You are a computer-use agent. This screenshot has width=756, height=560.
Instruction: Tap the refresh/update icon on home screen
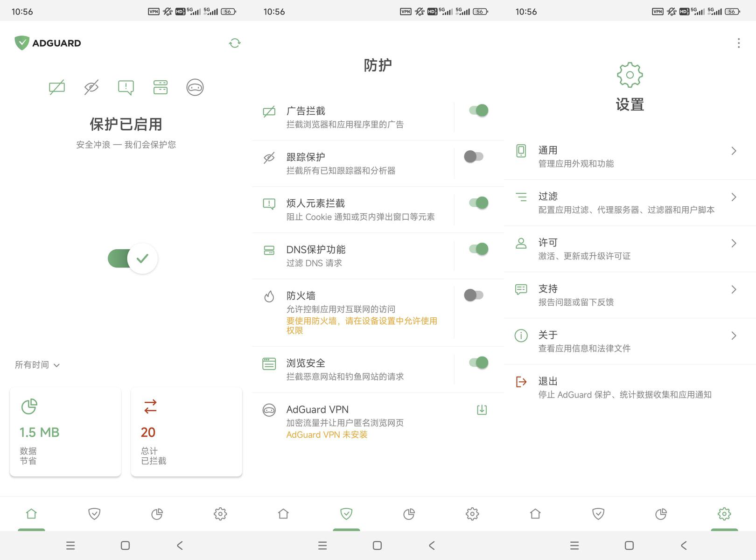[x=235, y=43]
